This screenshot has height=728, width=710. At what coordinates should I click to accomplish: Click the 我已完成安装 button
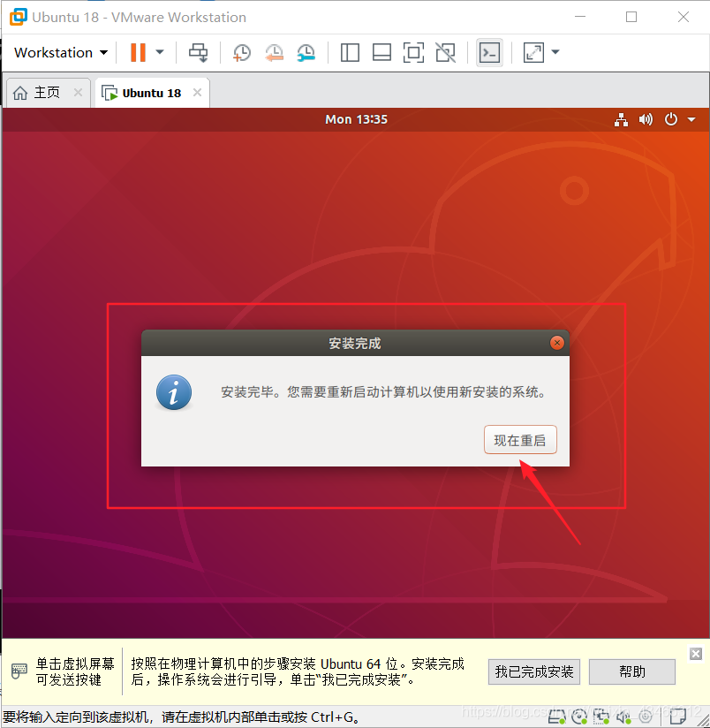tap(534, 671)
